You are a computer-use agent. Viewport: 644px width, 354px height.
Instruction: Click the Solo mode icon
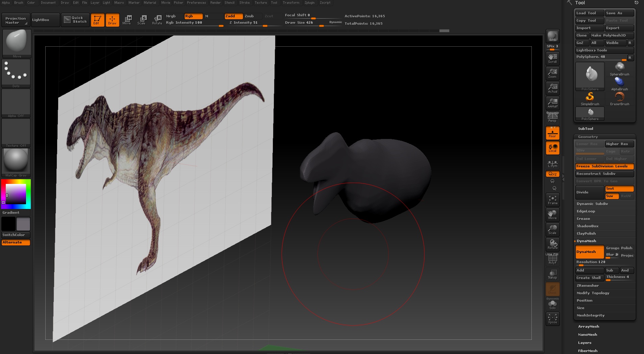[x=552, y=304]
